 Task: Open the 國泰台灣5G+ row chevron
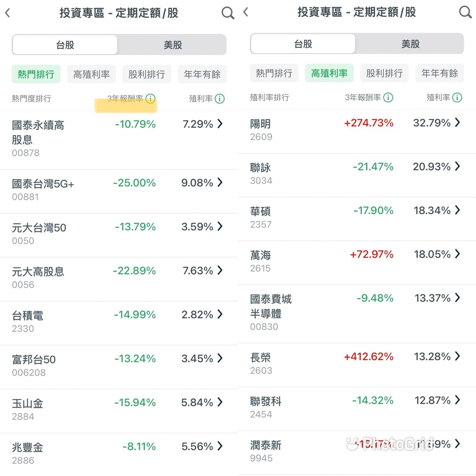tap(220, 182)
